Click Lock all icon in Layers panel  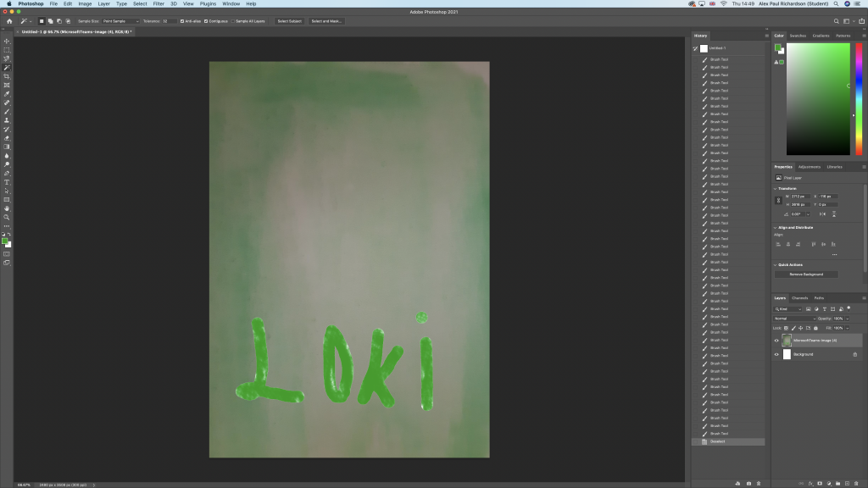815,328
